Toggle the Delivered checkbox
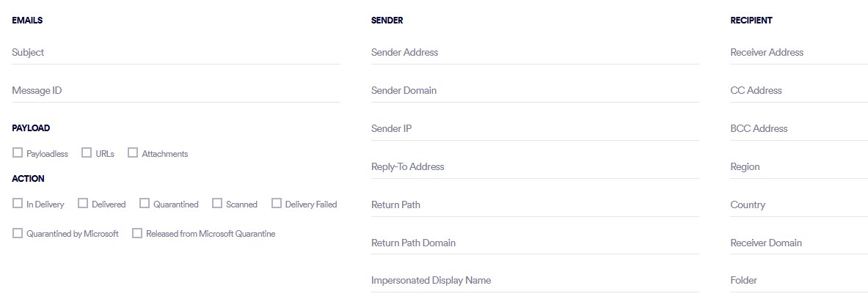This screenshot has width=868, height=302. click(x=83, y=204)
